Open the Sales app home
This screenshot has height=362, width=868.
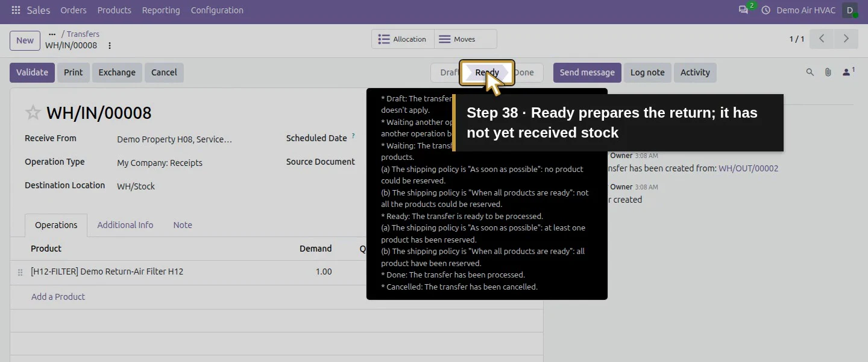click(39, 10)
